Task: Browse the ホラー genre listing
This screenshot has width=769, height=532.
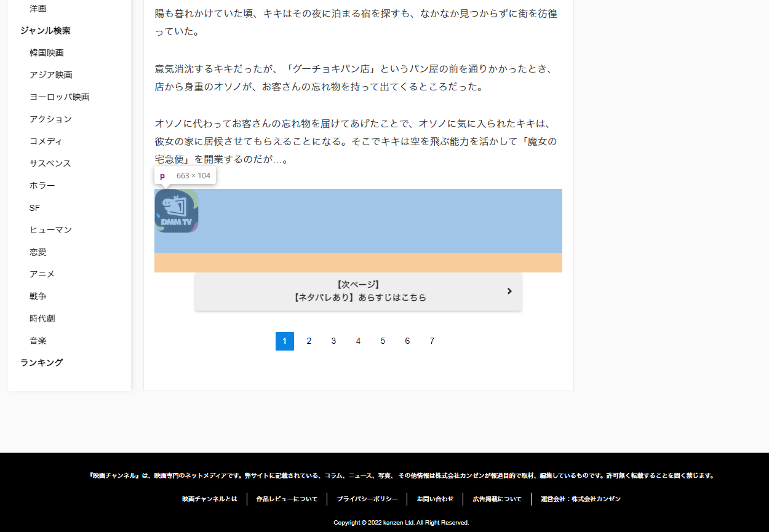Action: click(x=42, y=185)
